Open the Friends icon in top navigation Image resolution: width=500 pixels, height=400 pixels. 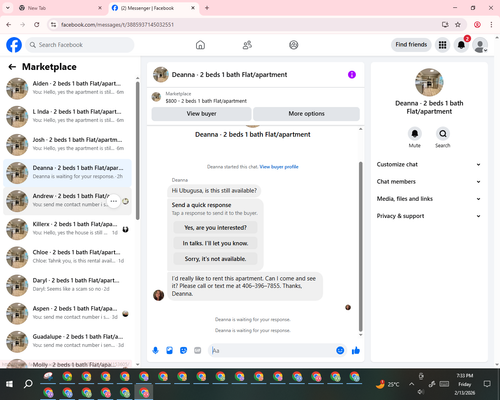[247, 45]
